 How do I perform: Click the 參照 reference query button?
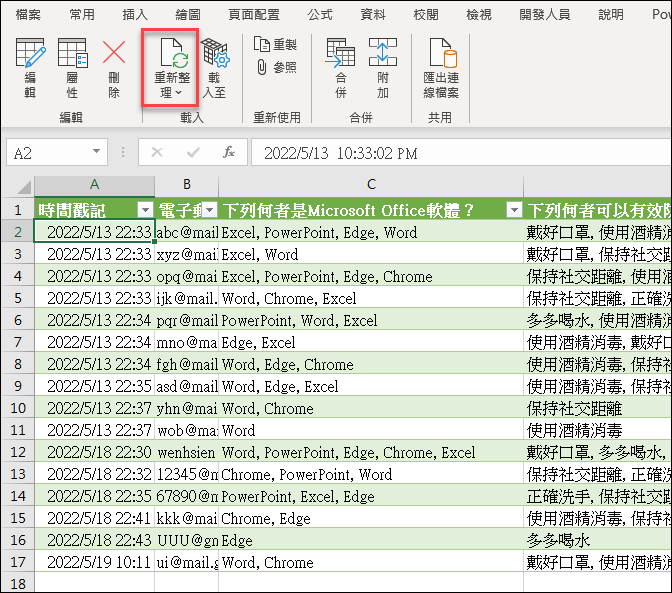pos(276,67)
